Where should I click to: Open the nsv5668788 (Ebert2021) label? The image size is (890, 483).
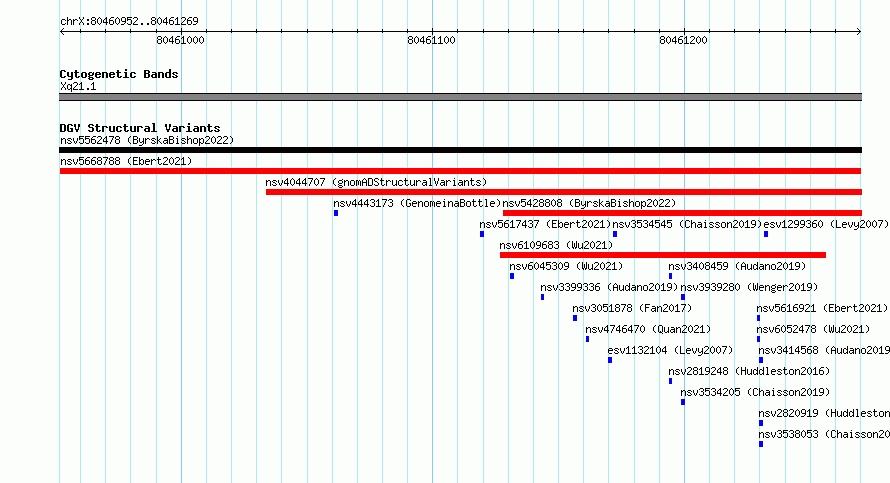(x=126, y=161)
